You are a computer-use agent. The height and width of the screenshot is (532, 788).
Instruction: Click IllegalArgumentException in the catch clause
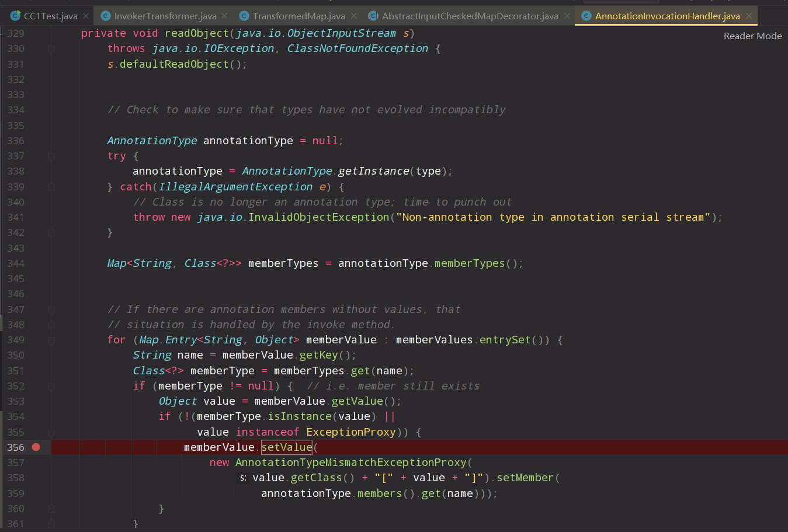point(235,187)
